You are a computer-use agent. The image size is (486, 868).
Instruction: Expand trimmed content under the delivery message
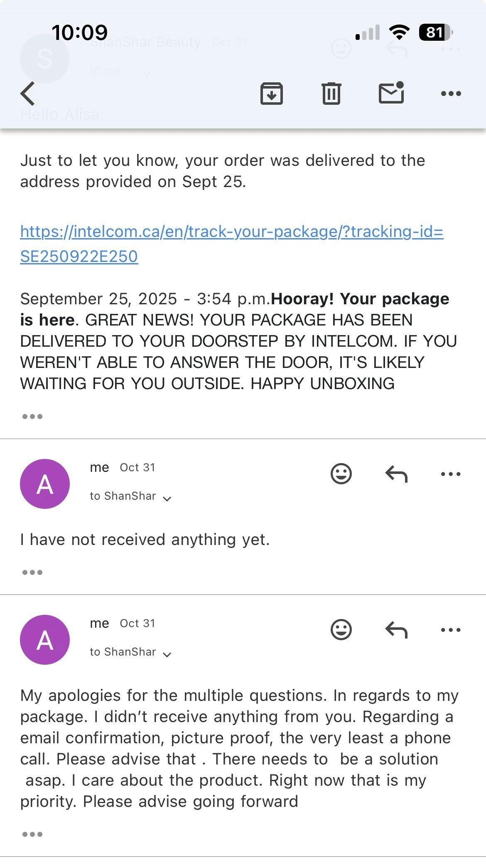point(32,416)
